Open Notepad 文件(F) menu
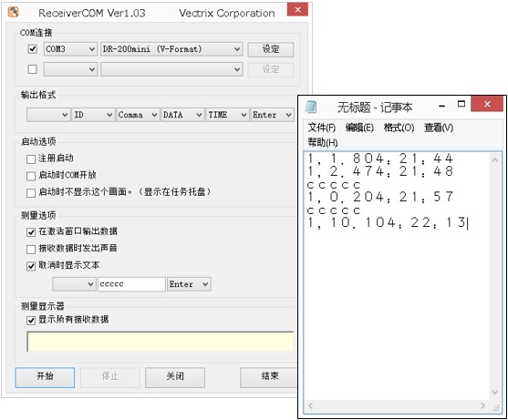508x420 pixels. click(321, 128)
